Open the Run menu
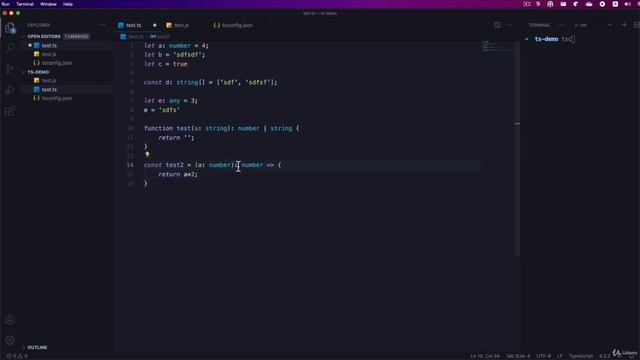640x360 pixels. [x=6, y=4]
